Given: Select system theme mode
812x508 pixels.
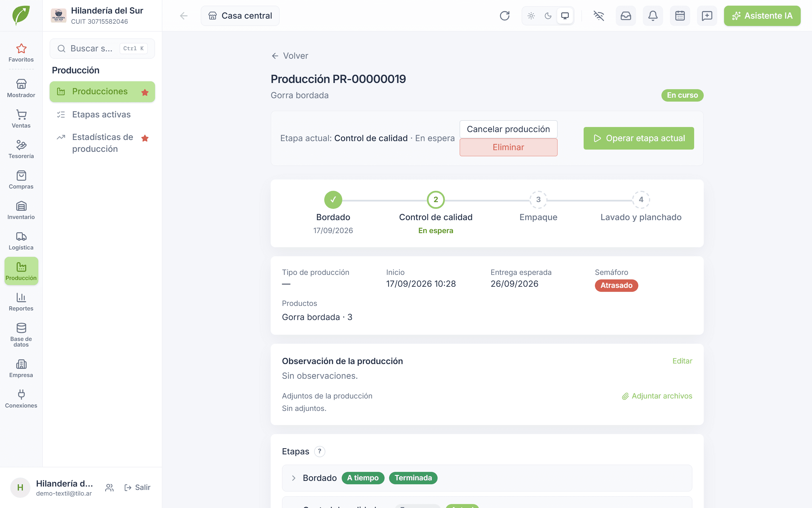Looking at the screenshot, I should tap(565, 16).
